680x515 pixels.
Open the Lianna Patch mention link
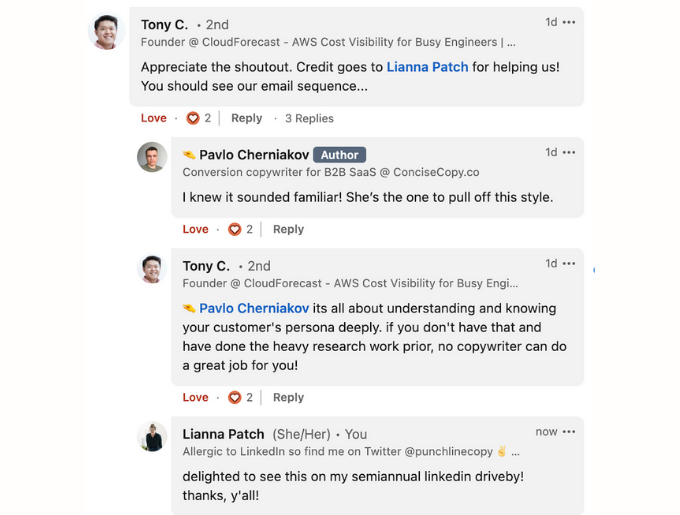pyautogui.click(x=427, y=67)
